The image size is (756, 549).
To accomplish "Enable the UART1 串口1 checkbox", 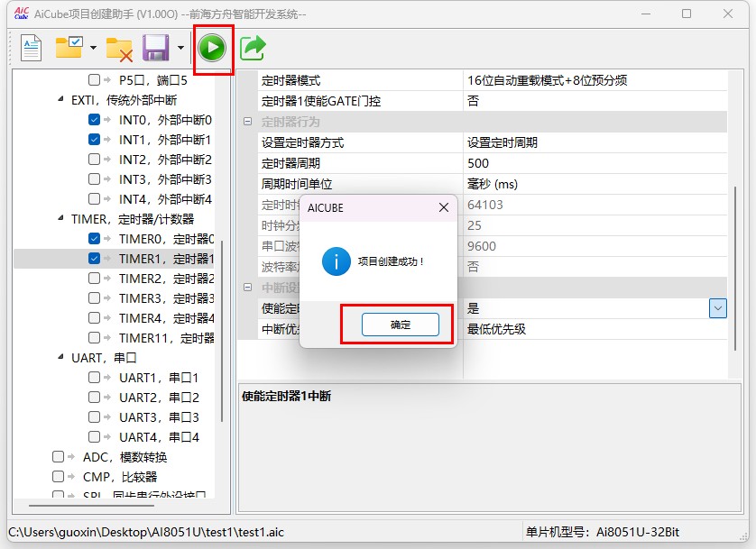I will (94, 378).
